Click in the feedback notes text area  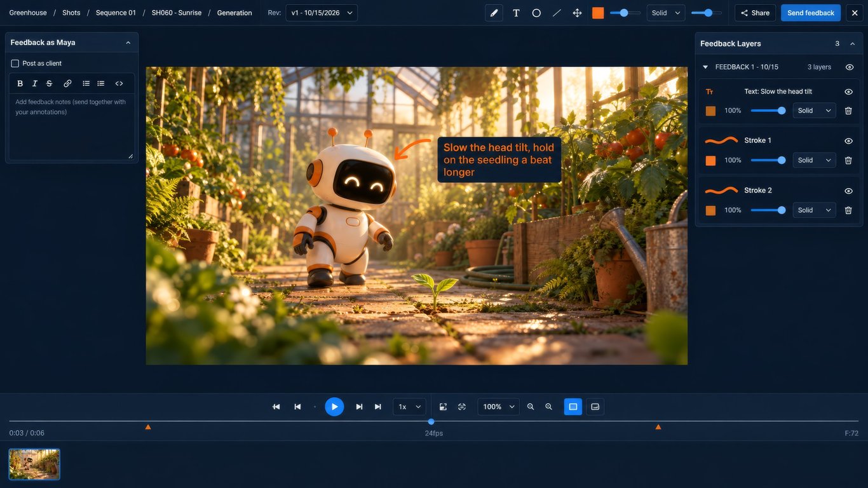(x=71, y=127)
